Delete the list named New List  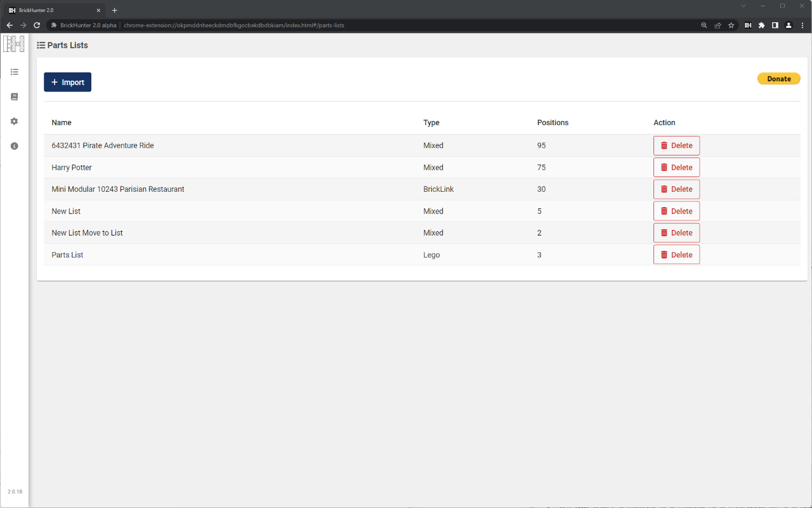[x=676, y=211]
